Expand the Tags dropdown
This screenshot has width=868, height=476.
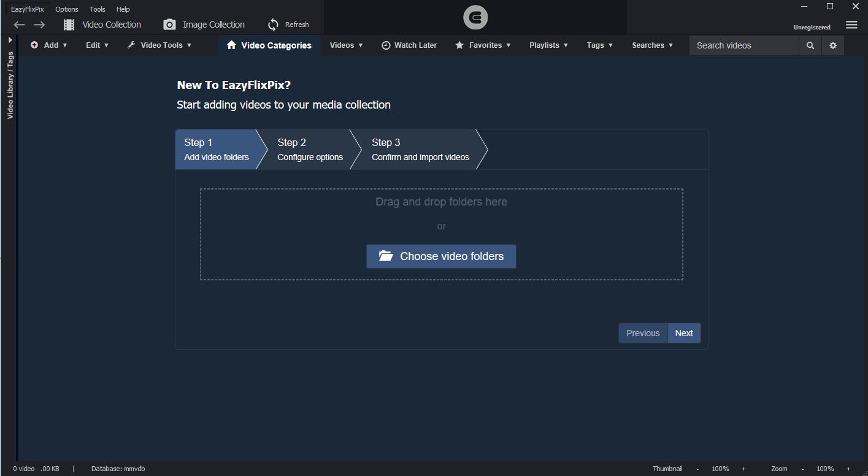coord(599,45)
